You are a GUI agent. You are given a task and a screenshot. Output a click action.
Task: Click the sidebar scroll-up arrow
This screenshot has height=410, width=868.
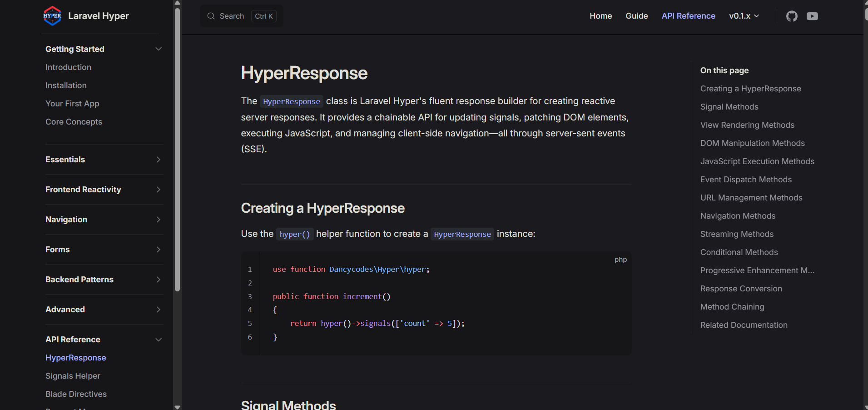coord(177,3)
